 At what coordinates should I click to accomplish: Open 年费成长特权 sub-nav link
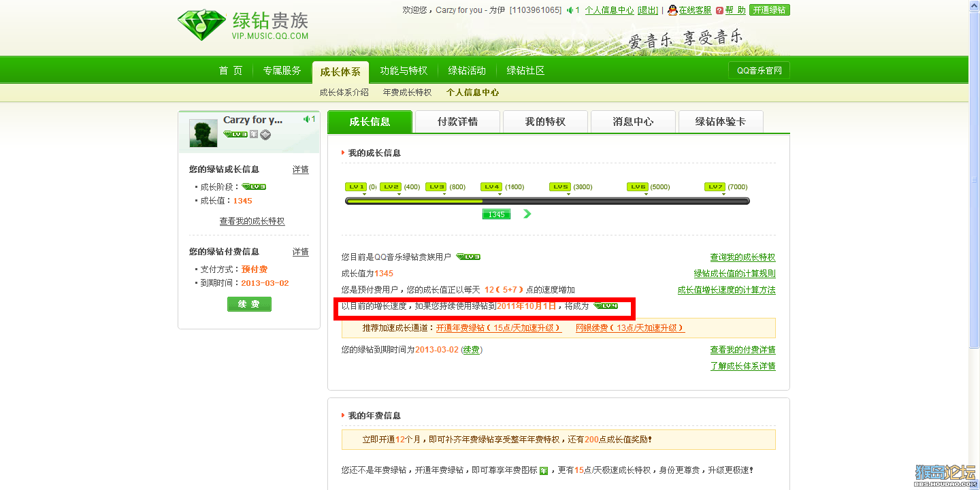pyautogui.click(x=407, y=93)
